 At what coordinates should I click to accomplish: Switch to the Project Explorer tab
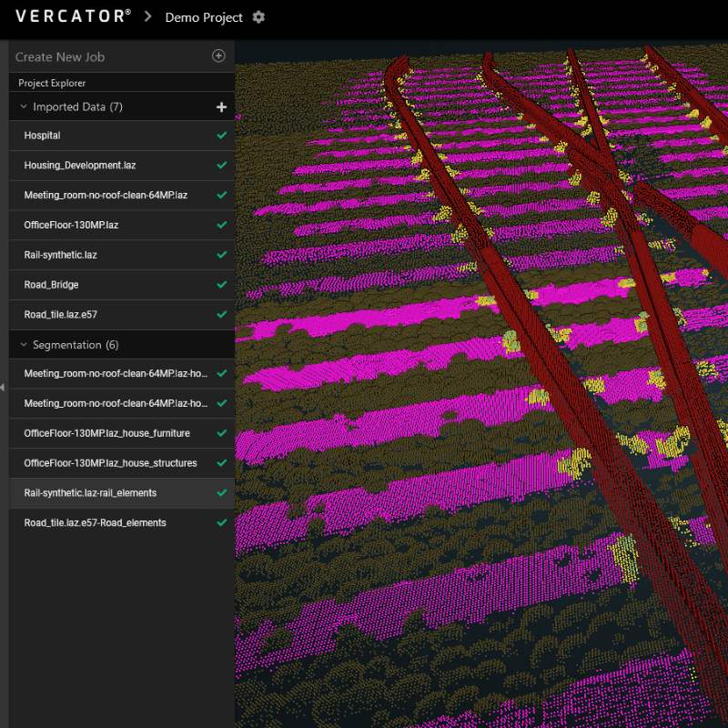[55, 82]
